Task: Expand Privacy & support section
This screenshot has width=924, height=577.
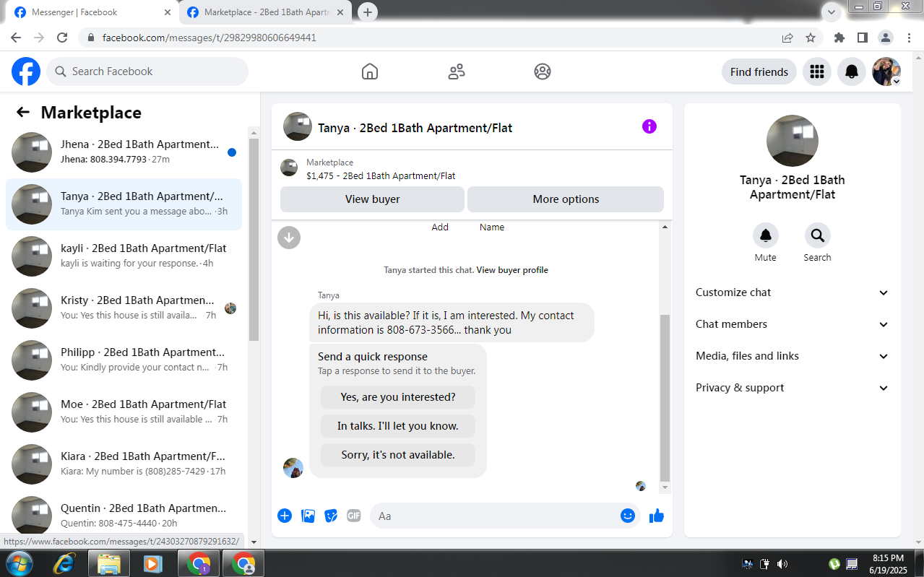Action: point(793,388)
